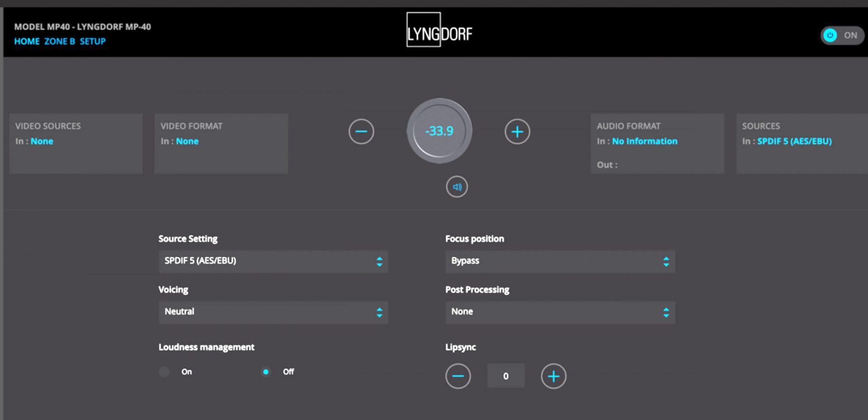Image resolution: width=868 pixels, height=420 pixels.
Task: Open the SETUP page
Action: [93, 41]
